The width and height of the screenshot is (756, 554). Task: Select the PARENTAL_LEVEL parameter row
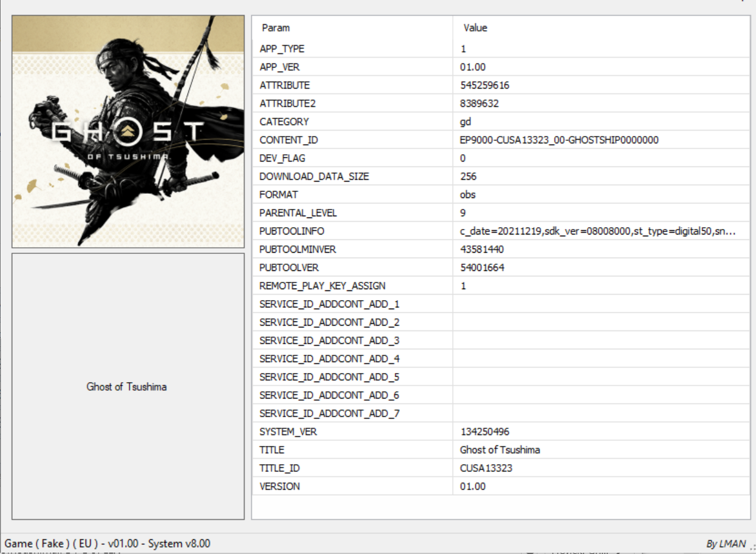tap(298, 213)
